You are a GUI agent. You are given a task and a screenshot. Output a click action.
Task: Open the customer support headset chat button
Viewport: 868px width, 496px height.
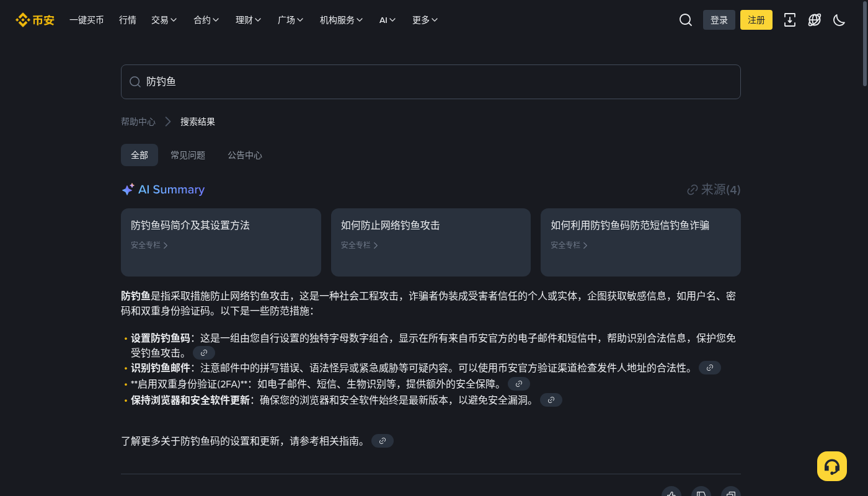(832, 466)
